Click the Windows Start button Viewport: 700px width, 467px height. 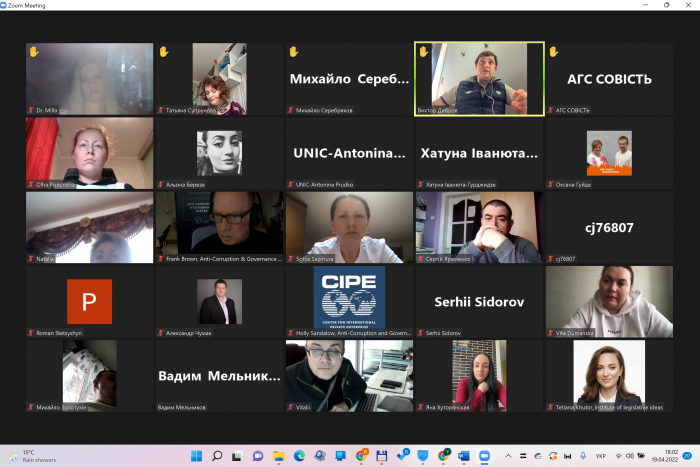tap(195, 456)
